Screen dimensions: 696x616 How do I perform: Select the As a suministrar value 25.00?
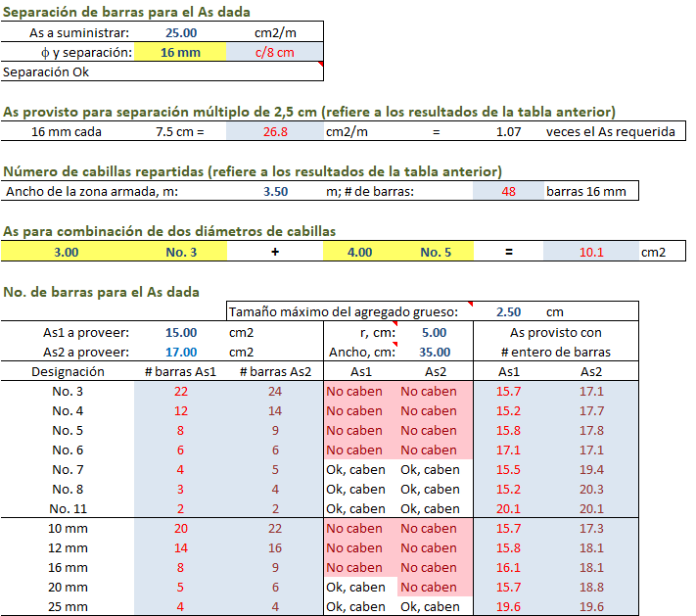(x=181, y=33)
